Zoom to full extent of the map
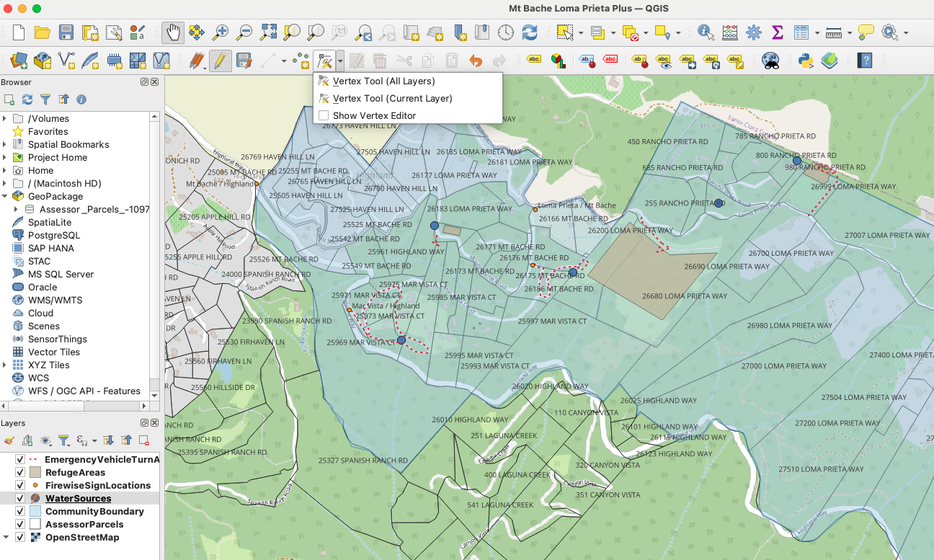This screenshot has height=560, width=934. [268, 32]
